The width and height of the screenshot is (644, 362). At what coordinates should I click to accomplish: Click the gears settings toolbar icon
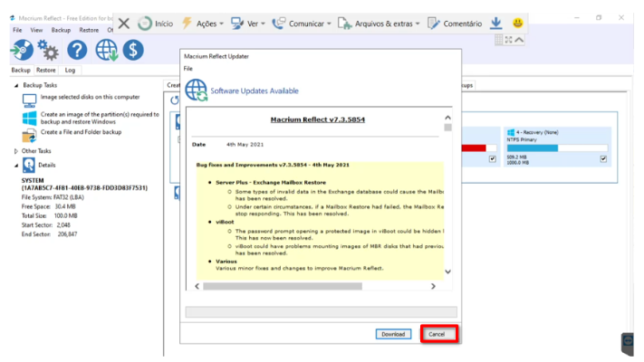(x=48, y=50)
